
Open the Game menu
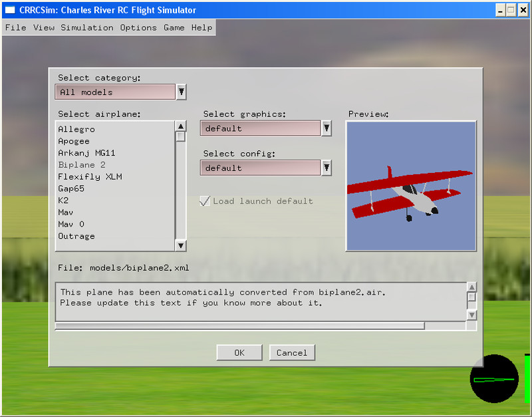(x=174, y=27)
